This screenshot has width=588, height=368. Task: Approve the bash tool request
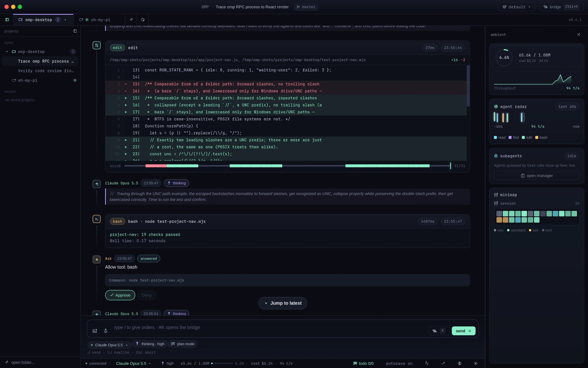(x=120, y=295)
